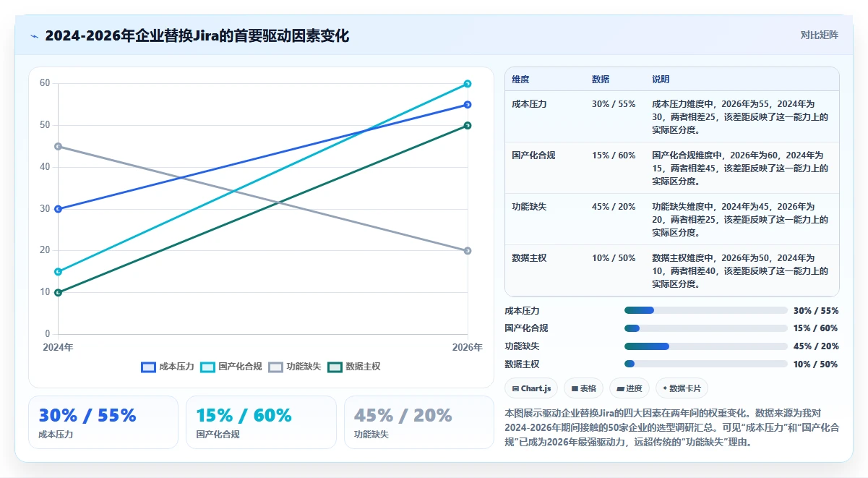Click the Chart.js chip

[x=531, y=388]
